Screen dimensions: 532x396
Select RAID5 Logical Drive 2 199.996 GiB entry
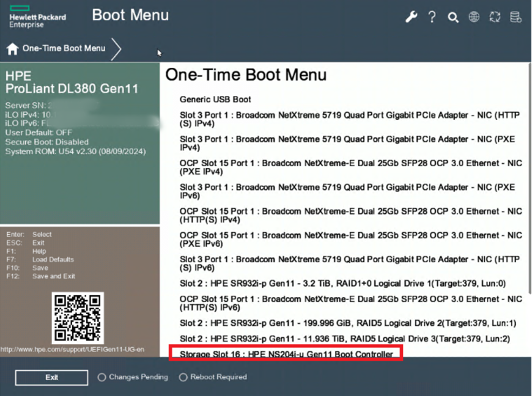(x=348, y=323)
